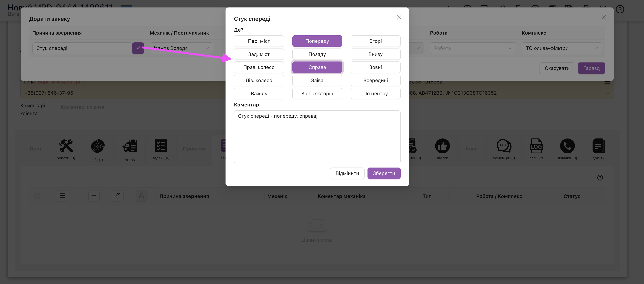Open the комен-рі chat bubbles icon
This screenshot has height=284, width=644.
(504, 146)
